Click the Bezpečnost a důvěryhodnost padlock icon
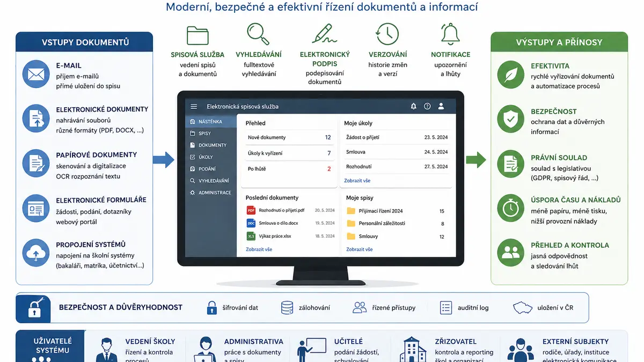The image size is (644, 362). (35, 308)
